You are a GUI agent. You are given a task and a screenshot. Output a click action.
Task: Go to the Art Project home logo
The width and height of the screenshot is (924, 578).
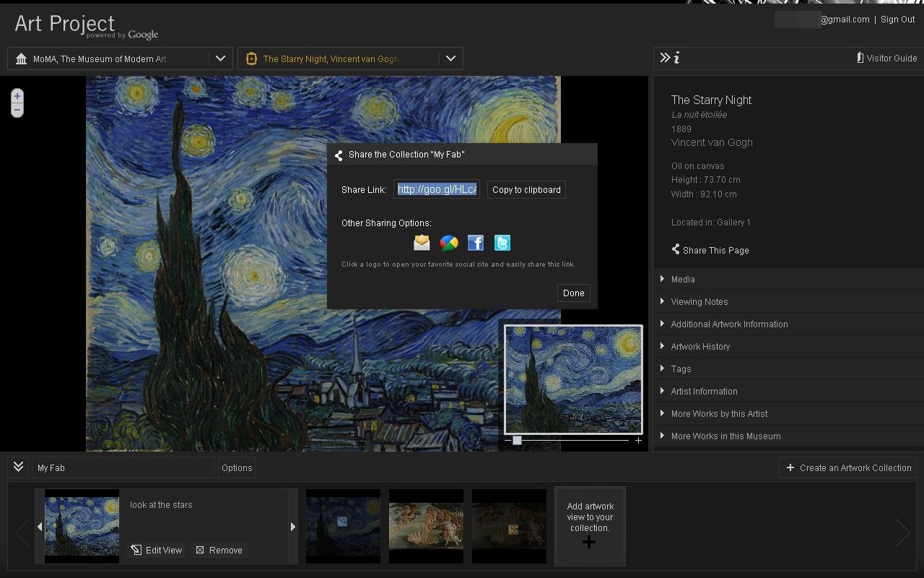[x=86, y=25]
